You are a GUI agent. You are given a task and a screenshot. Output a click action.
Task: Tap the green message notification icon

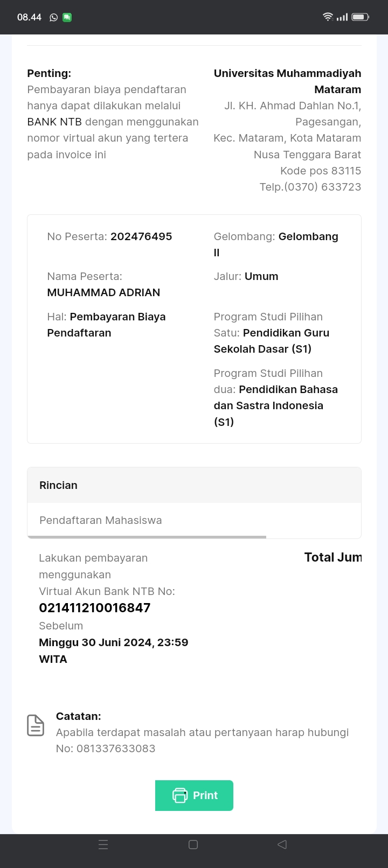tap(67, 17)
